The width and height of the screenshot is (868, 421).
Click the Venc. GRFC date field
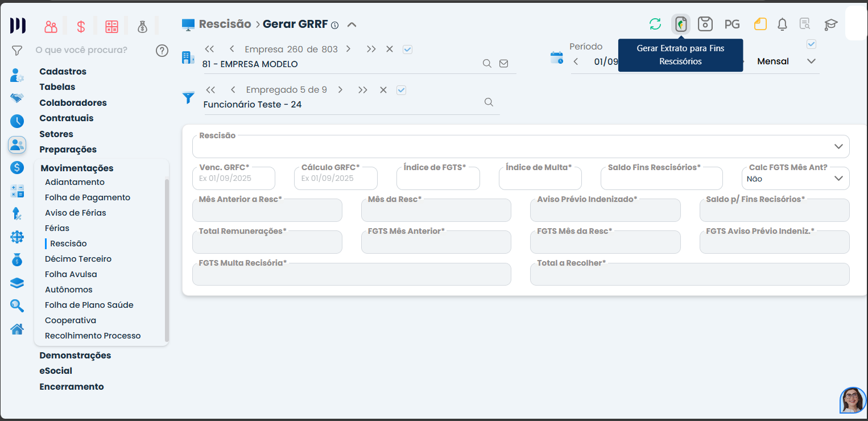tap(234, 178)
